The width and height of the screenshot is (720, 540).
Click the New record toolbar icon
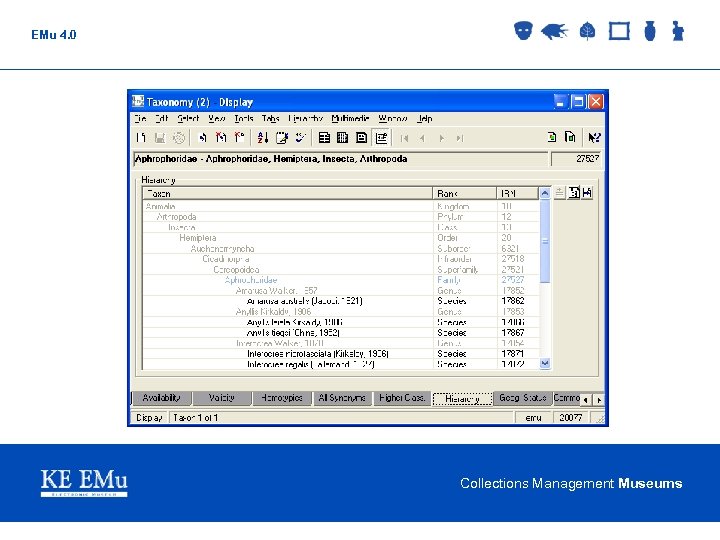141,138
